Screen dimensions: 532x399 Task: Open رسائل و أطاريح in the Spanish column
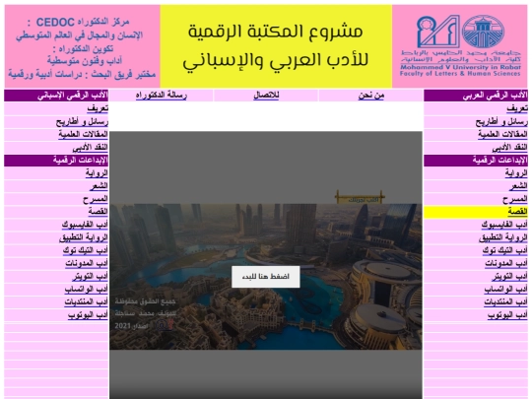pos(82,121)
